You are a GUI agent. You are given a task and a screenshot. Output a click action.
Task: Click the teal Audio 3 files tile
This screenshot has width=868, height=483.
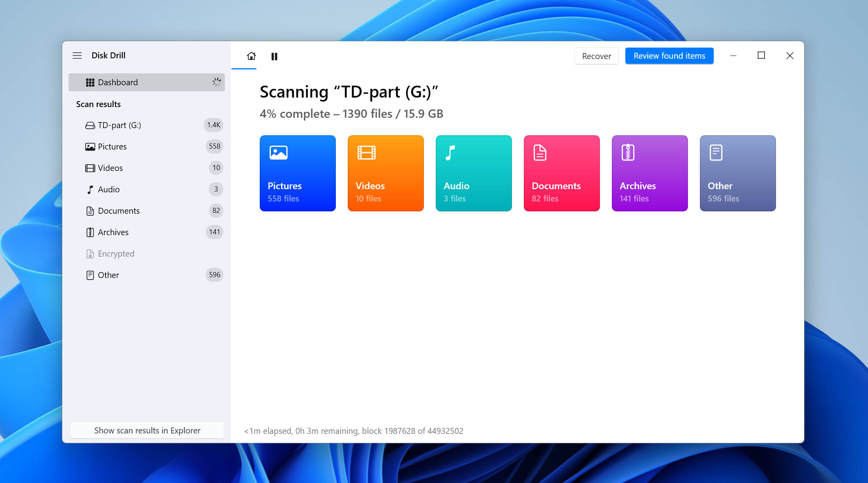coord(474,173)
